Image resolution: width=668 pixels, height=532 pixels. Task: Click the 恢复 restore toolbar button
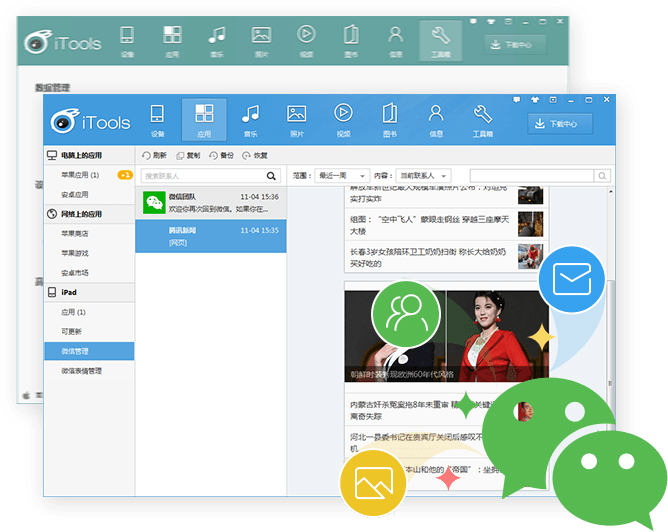point(255,155)
